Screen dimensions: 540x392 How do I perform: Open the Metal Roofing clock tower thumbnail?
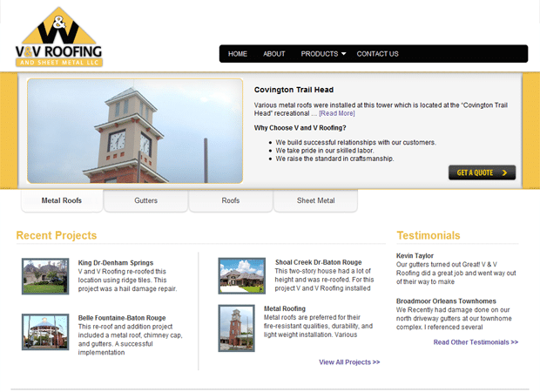click(x=237, y=328)
